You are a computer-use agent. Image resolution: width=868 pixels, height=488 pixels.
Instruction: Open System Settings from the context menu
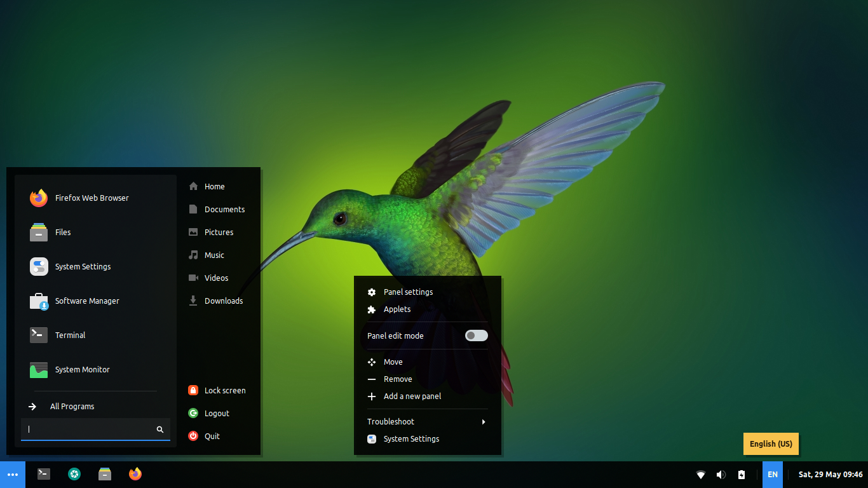(428, 439)
